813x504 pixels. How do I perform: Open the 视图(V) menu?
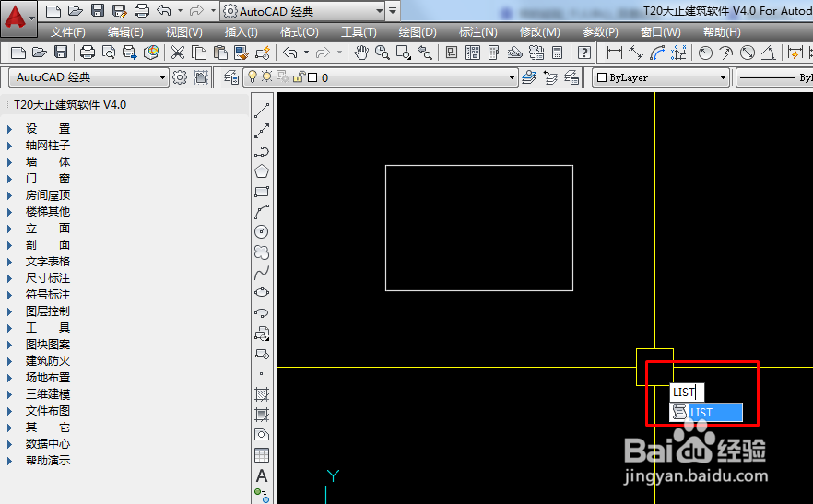[183, 32]
